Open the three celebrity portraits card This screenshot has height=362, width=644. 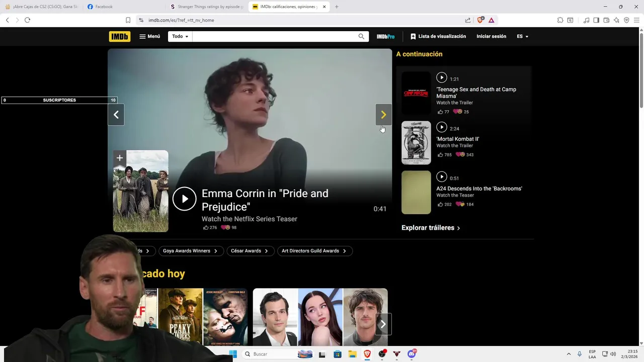click(320, 317)
